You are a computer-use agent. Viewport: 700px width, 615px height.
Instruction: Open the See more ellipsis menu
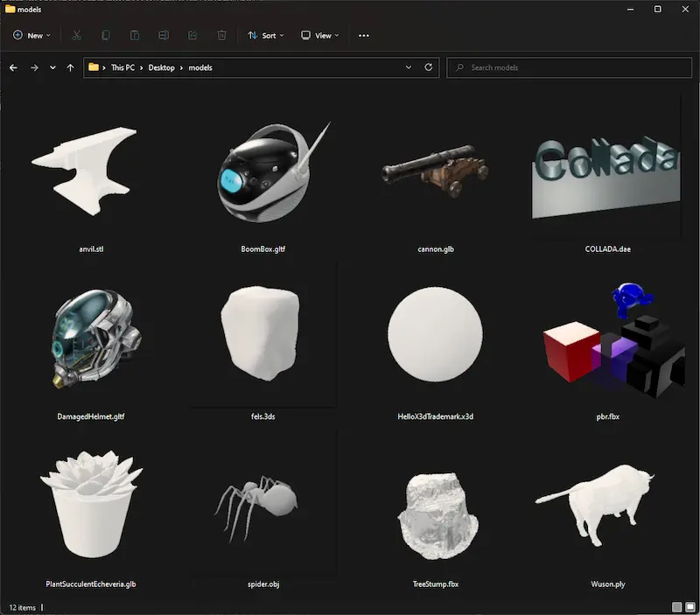pos(364,35)
